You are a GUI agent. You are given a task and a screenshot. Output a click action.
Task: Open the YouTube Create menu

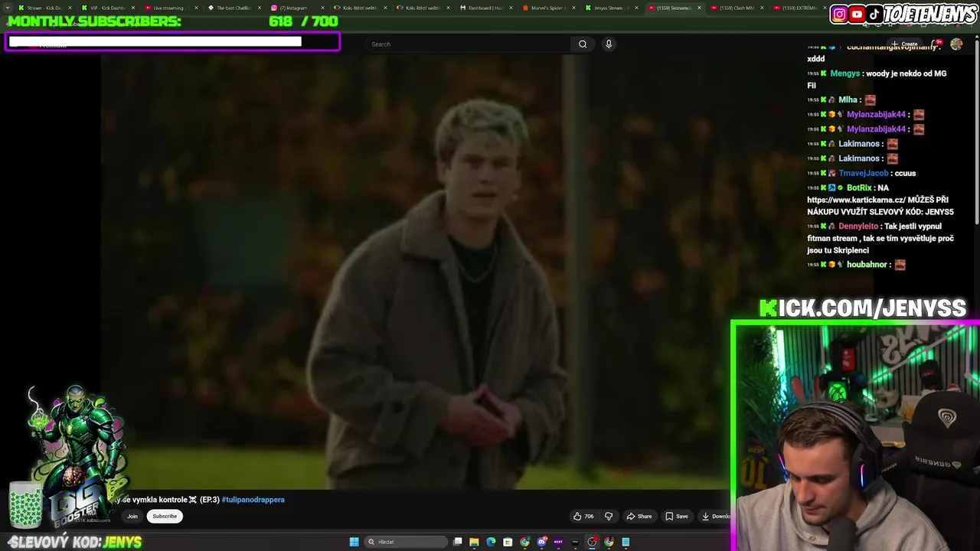coord(904,44)
